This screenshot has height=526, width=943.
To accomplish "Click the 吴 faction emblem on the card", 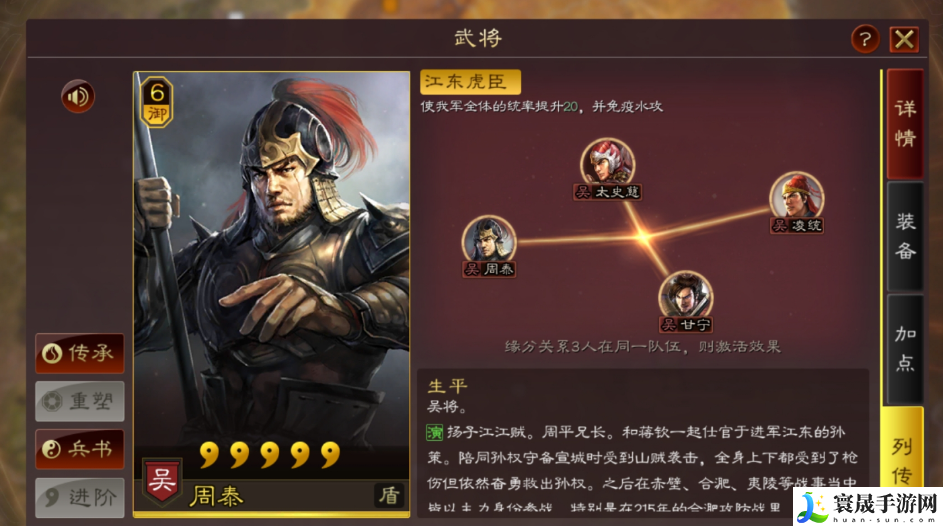I will point(162,482).
